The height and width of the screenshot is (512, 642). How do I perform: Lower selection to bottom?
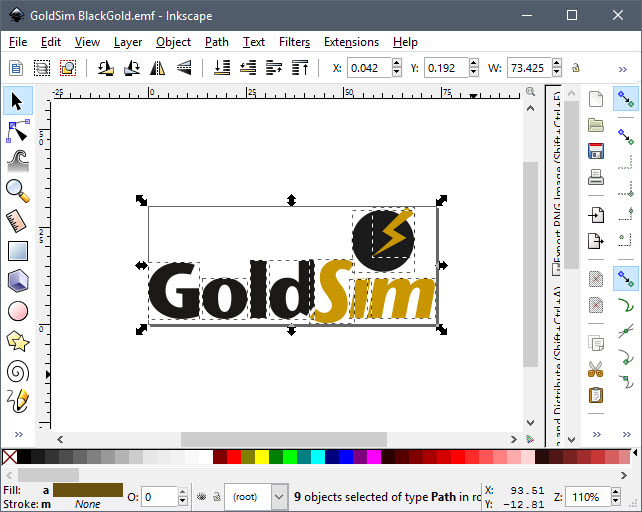(222, 68)
